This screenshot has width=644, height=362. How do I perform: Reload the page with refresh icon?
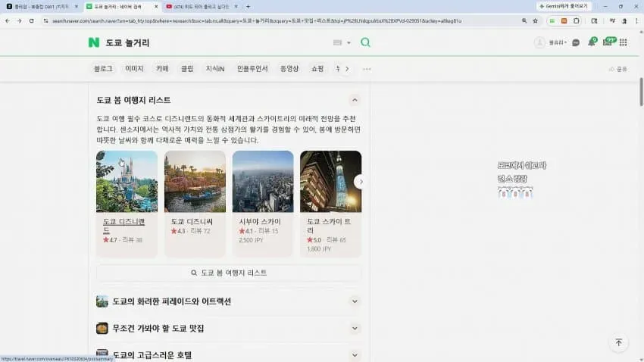[x=32, y=21]
